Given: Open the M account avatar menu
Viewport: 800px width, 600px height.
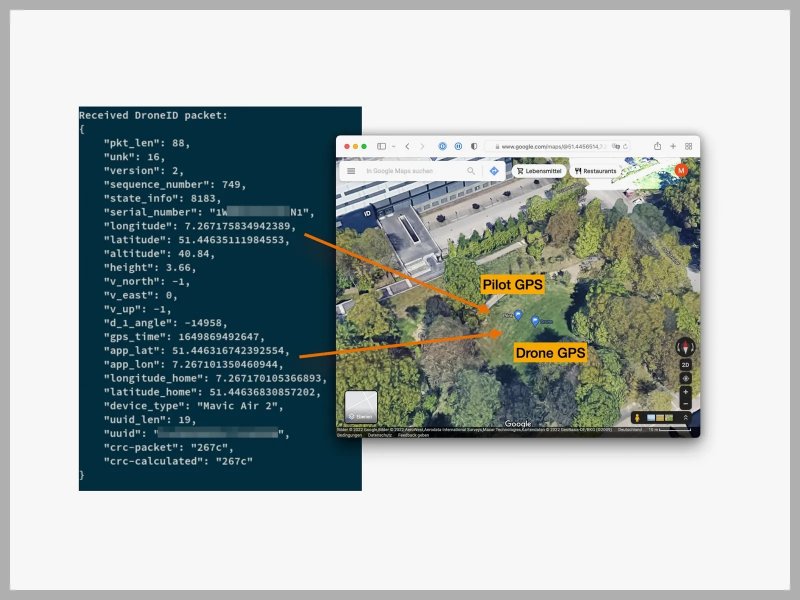Looking at the screenshot, I should click(x=681, y=171).
